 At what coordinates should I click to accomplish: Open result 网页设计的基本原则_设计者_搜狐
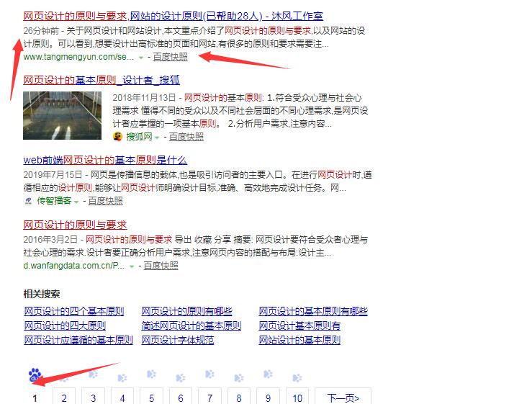click(x=102, y=80)
